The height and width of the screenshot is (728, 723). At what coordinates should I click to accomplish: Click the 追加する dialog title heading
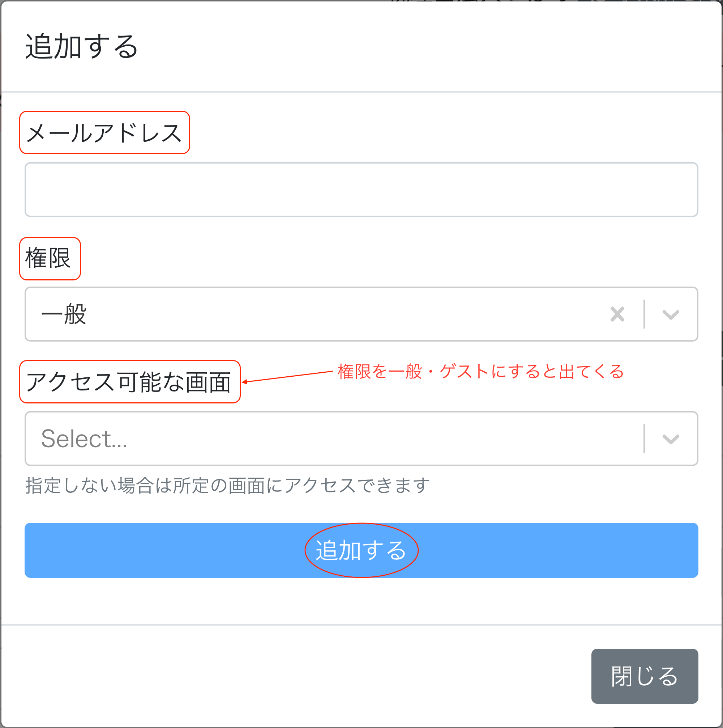(x=82, y=47)
